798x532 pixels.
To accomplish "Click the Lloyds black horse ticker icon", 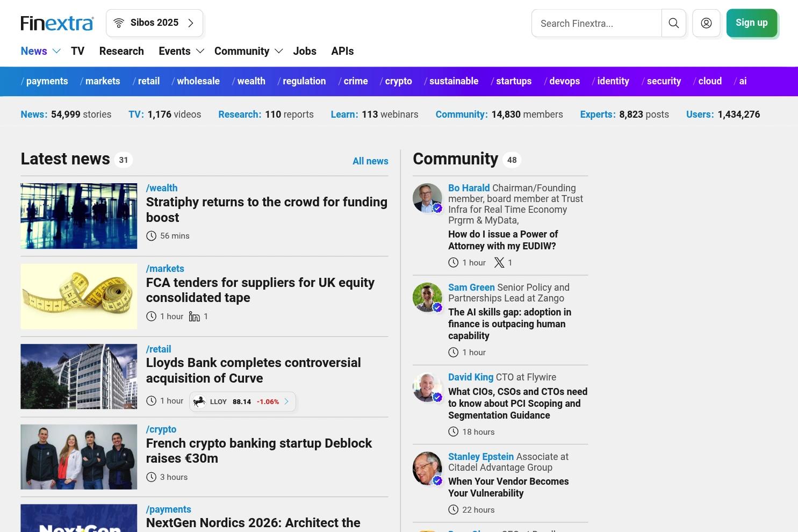I will [199, 401].
